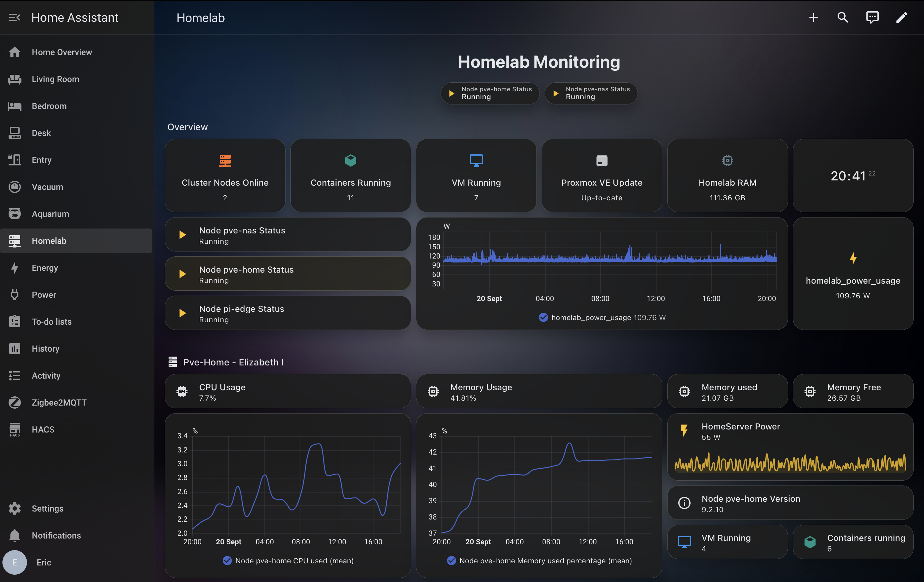Viewport: 924px width, 582px height.
Task: Open the CPU Usage 7.7% tile
Action: 288,392
